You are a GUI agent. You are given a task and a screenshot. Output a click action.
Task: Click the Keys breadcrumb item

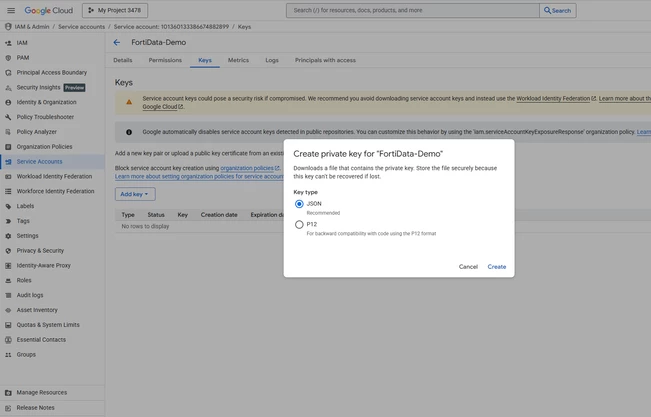(x=244, y=27)
